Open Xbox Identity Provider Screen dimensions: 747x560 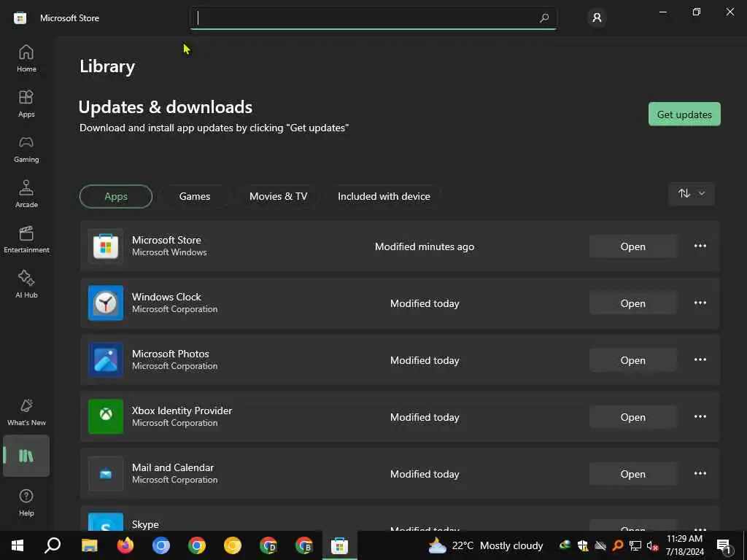(632, 417)
